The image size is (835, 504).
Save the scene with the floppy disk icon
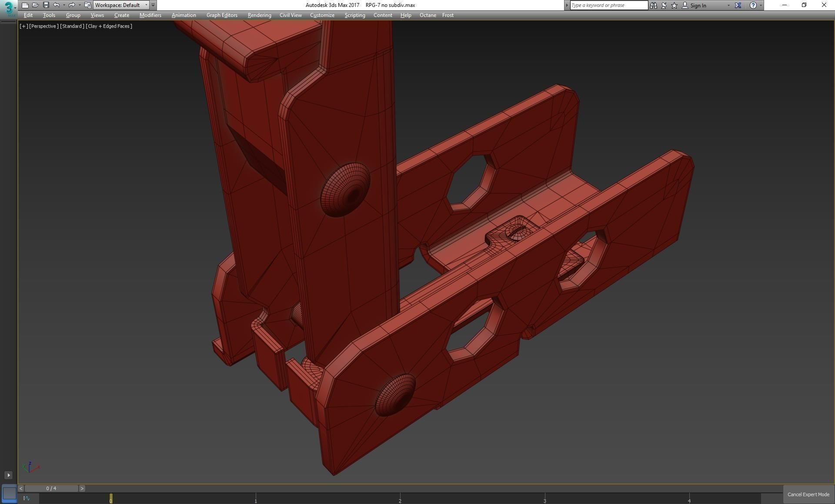click(x=46, y=5)
